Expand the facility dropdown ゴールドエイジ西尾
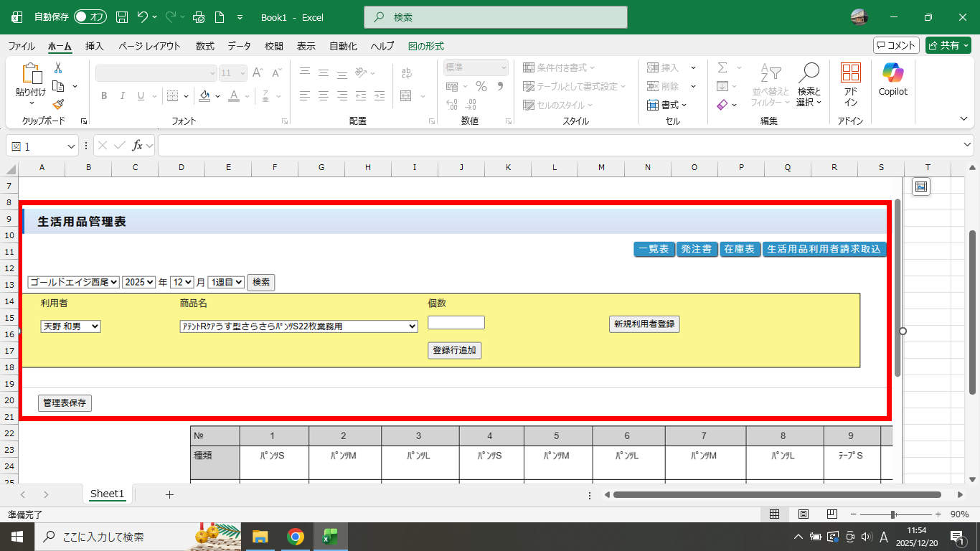Screen dimensions: 980x551 74,283
